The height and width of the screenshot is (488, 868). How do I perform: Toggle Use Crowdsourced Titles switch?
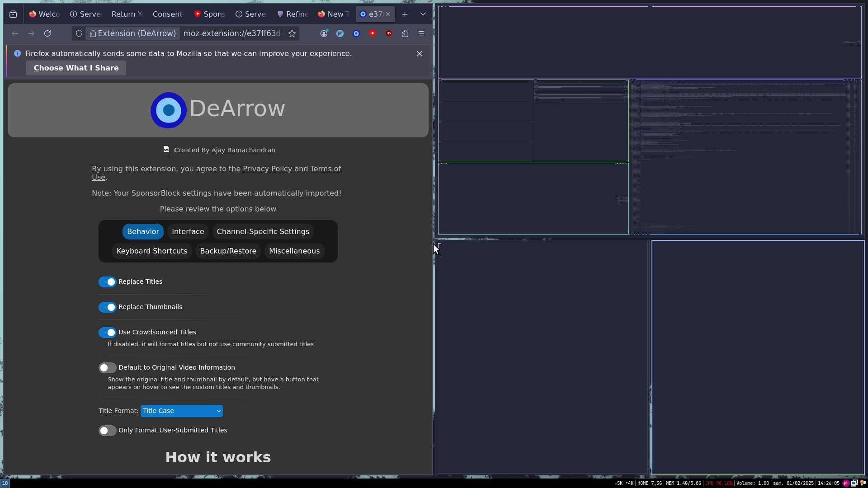tap(108, 333)
